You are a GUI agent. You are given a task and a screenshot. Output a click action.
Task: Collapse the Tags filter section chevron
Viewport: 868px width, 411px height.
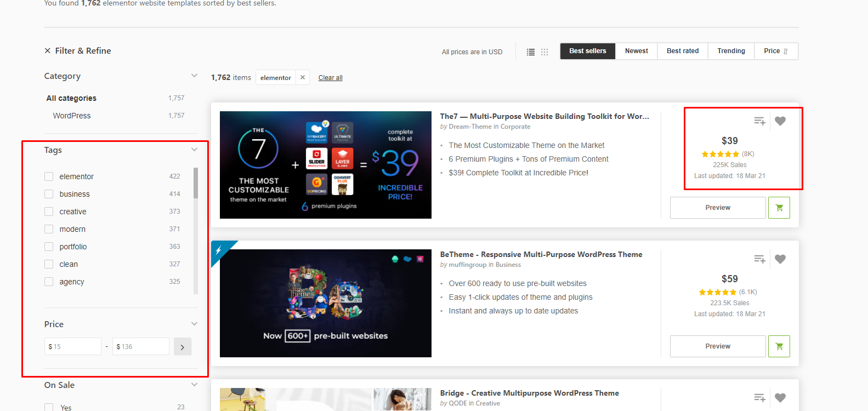click(194, 150)
